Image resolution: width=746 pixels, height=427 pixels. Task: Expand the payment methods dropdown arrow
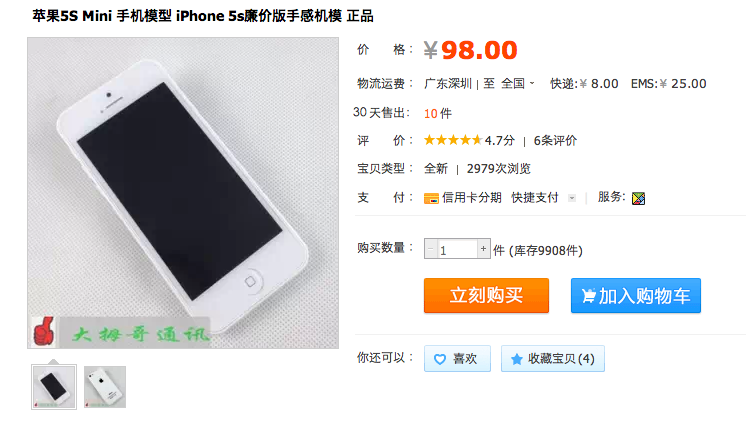point(572,198)
